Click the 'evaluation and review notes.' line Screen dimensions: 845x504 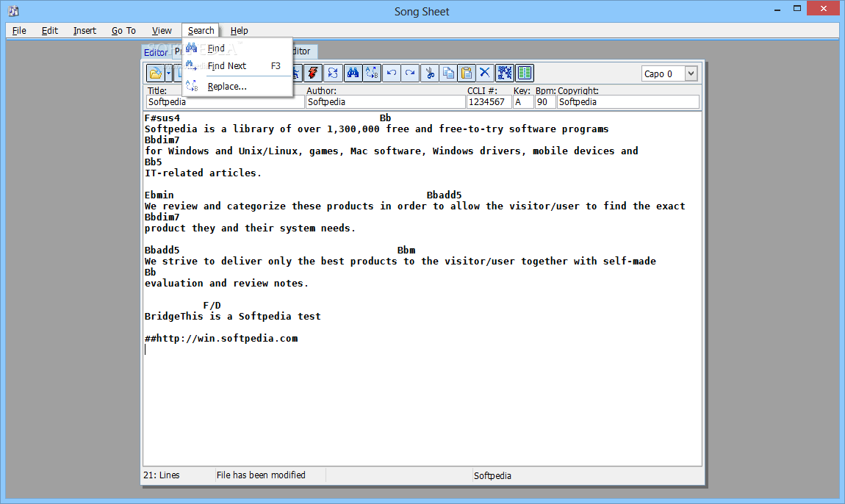pyautogui.click(x=226, y=284)
